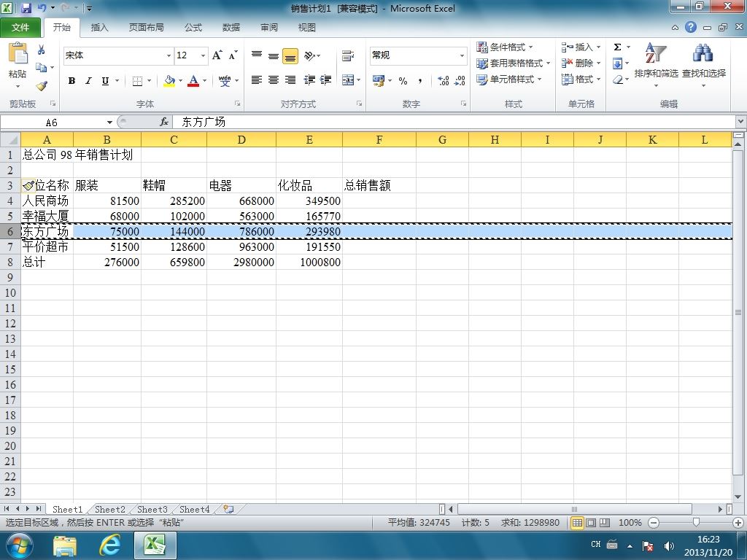Click the decrease indent icon
The image size is (747, 560).
coord(309,80)
